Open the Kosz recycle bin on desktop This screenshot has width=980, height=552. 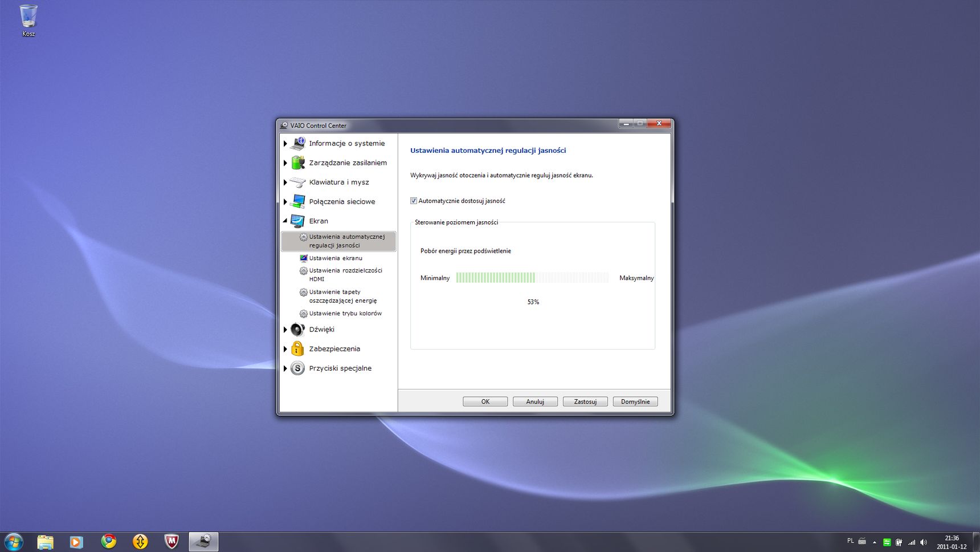tap(28, 21)
